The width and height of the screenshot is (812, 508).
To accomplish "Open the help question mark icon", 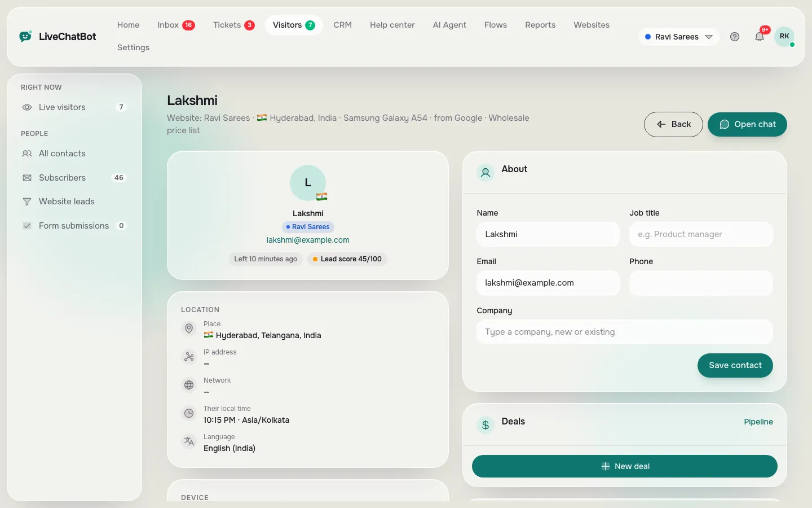I will 735,37.
